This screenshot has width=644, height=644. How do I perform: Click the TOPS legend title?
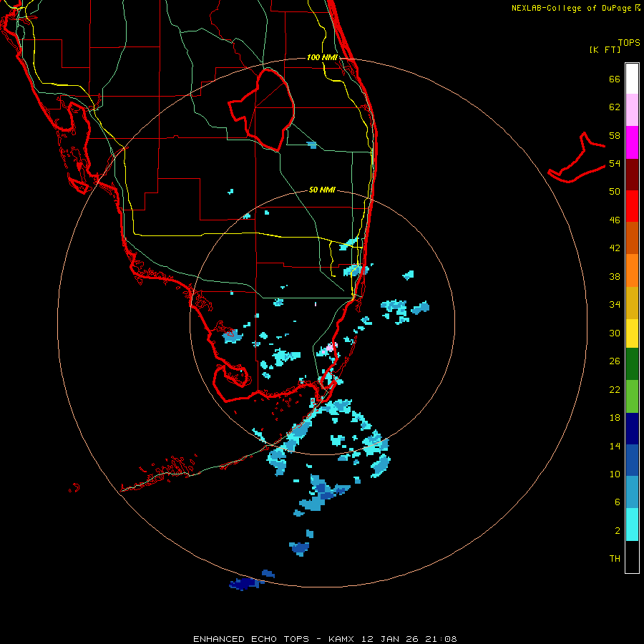[629, 43]
